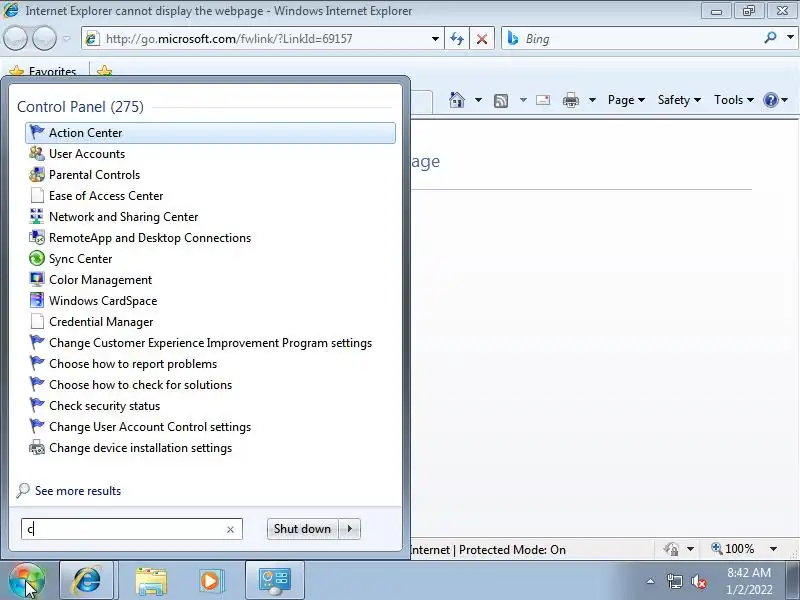Click Protected Mode: On status text
The height and width of the screenshot is (600, 800).
pos(512,550)
